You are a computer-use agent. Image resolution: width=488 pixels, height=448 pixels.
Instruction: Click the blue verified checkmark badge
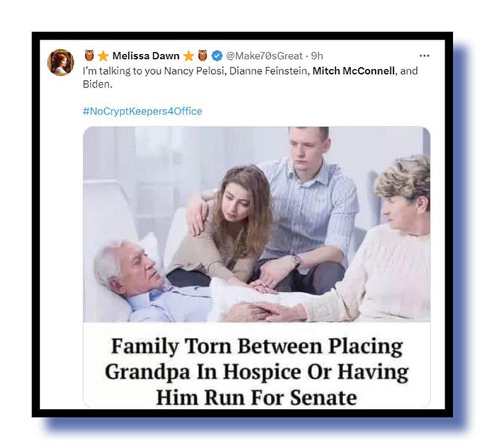217,56
